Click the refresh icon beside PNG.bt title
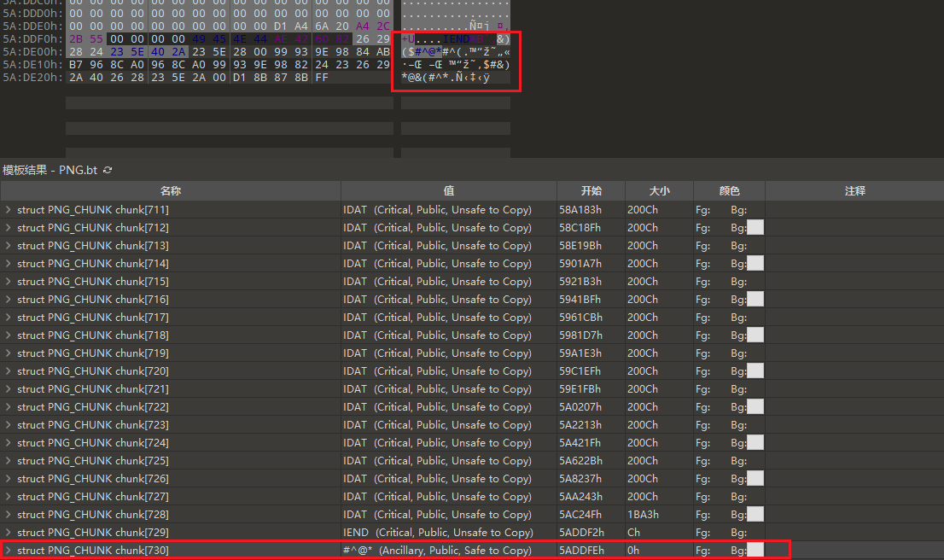This screenshot has height=560, width=944. click(108, 170)
